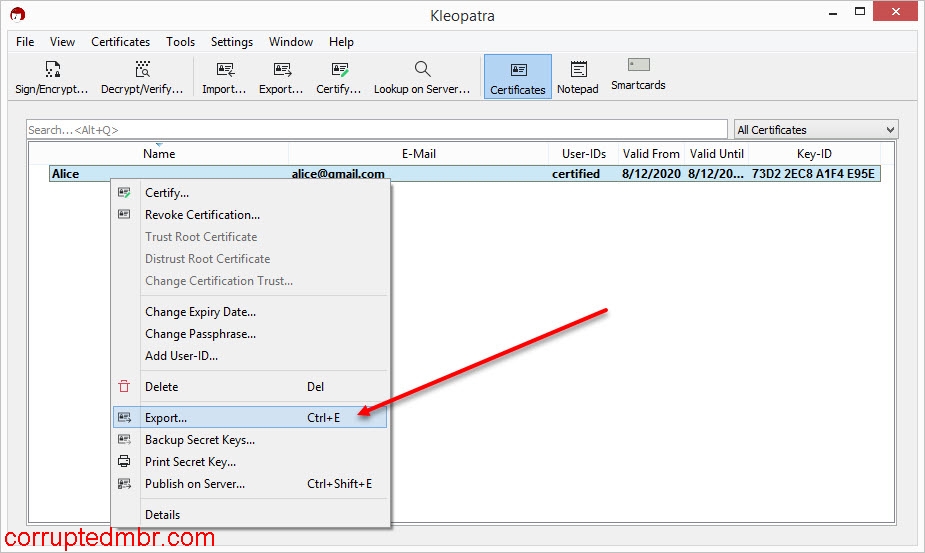Click the Certify toolbar icon
This screenshot has height=553, width=925.
pyautogui.click(x=339, y=77)
